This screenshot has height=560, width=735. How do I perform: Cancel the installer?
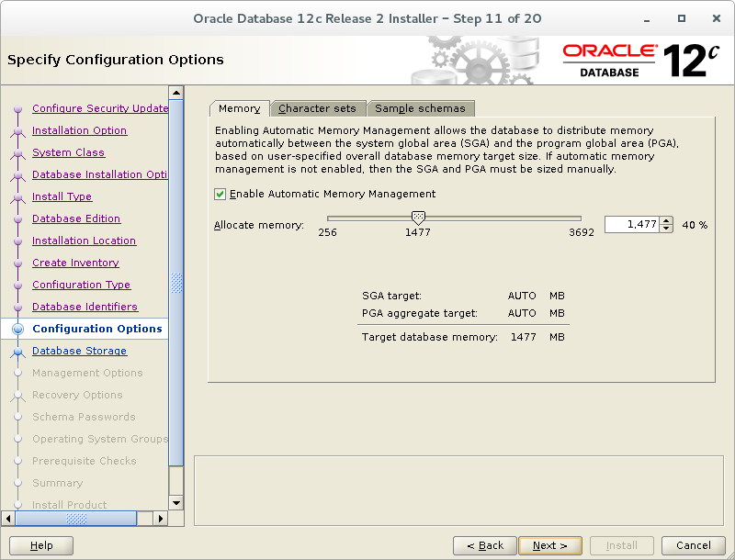point(694,545)
